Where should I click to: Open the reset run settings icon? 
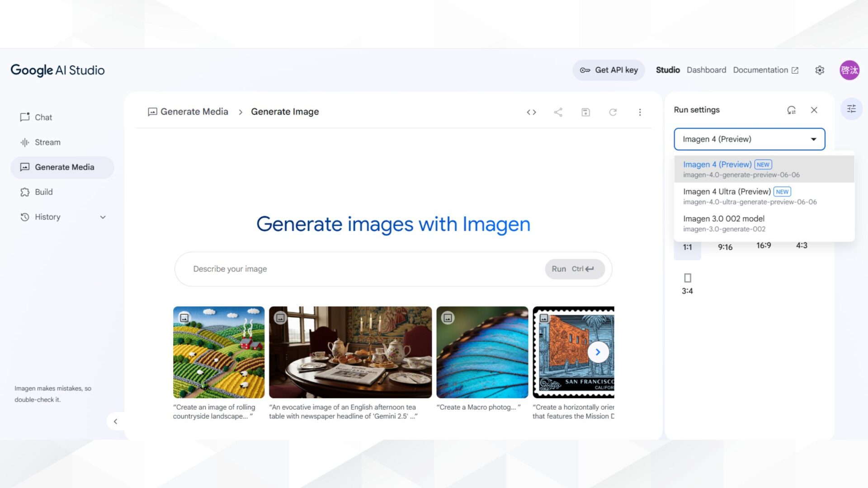791,109
